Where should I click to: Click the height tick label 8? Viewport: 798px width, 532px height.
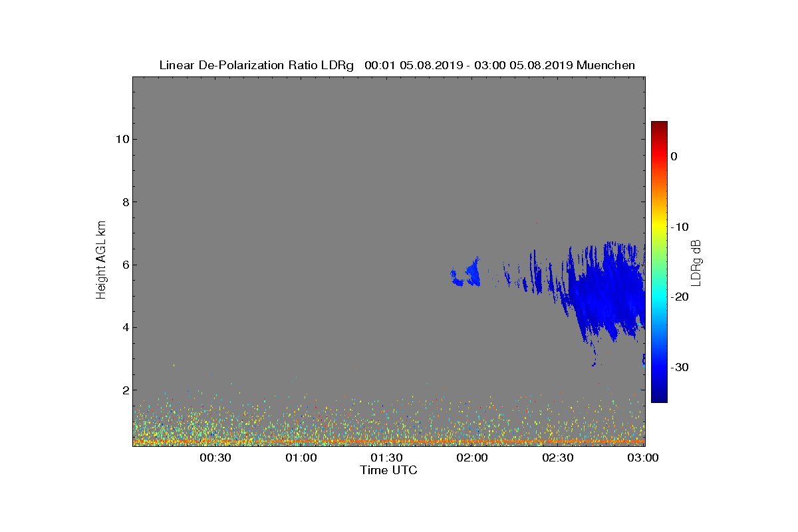click(124, 202)
